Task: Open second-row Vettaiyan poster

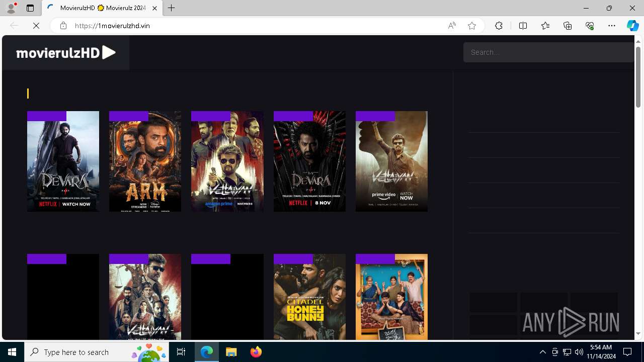Action: (145, 297)
